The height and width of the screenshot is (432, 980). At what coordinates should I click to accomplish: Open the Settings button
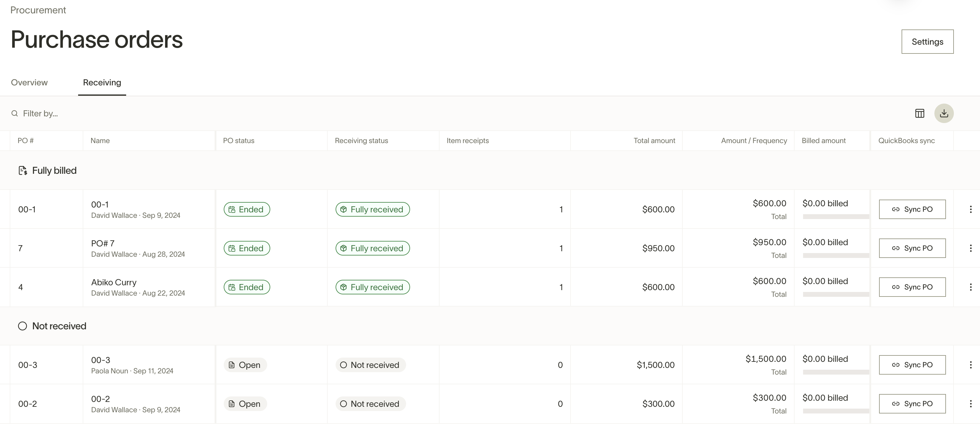tap(927, 41)
